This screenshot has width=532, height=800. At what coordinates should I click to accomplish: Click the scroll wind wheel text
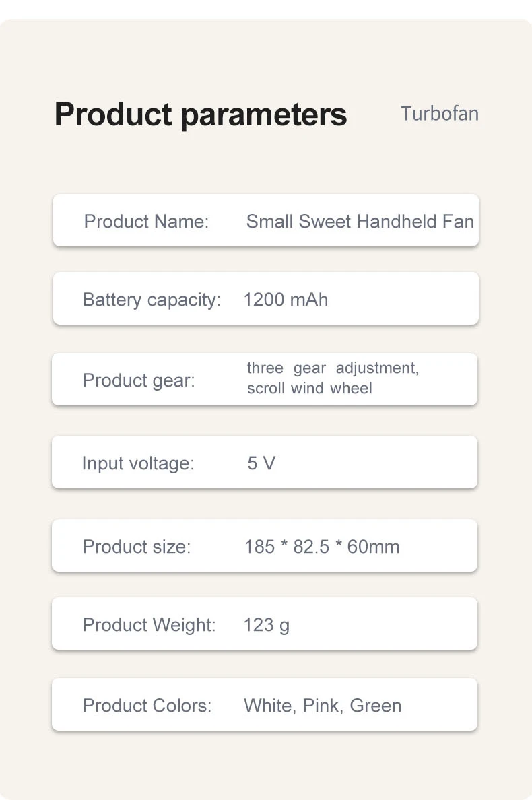(310, 389)
